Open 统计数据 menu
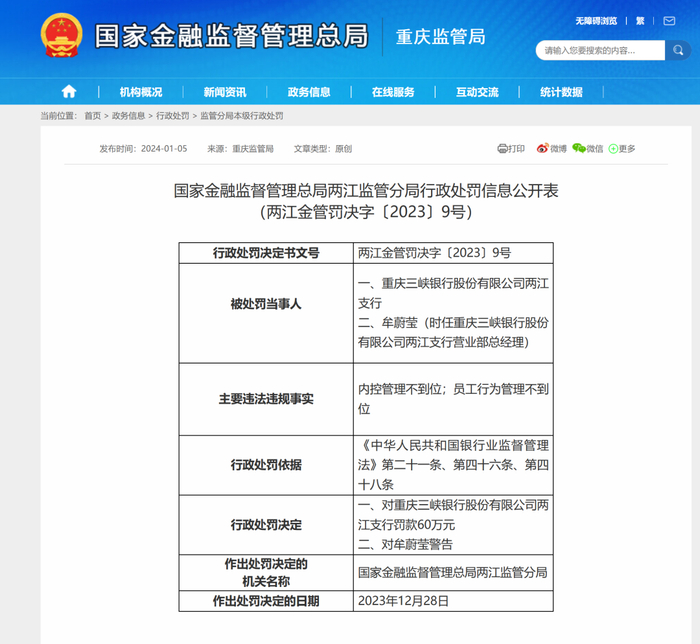The width and height of the screenshot is (700, 644). [561, 92]
